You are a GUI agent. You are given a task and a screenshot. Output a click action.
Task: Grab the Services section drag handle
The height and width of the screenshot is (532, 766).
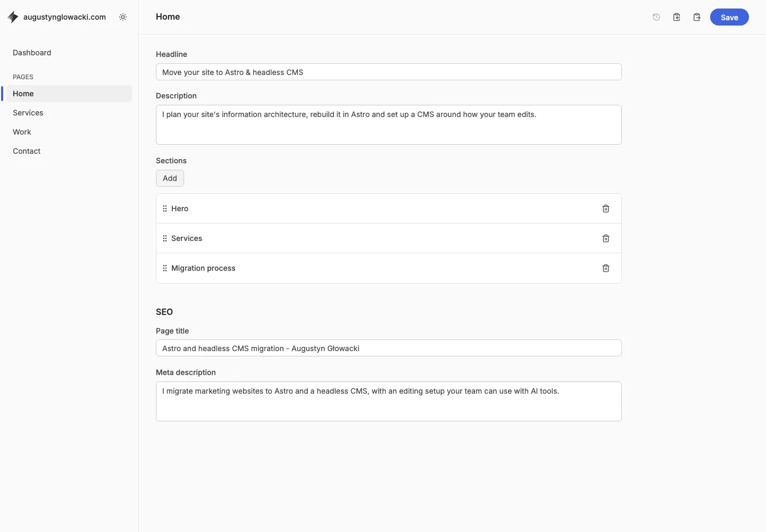165,238
